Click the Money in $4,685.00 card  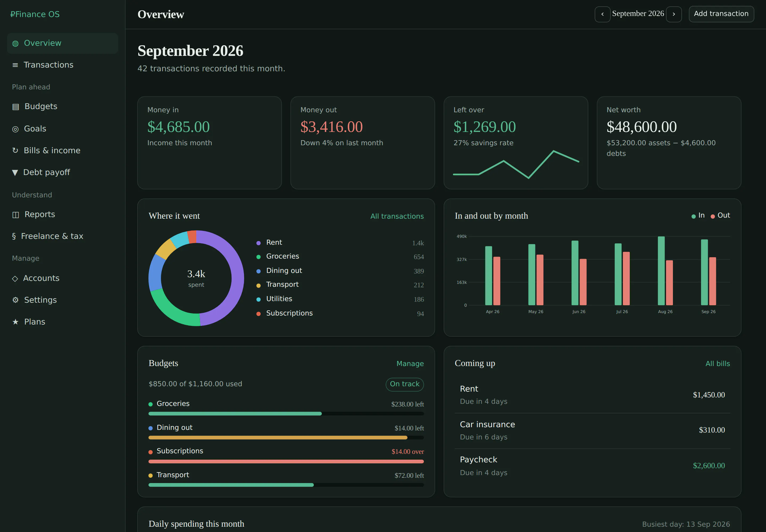(x=209, y=143)
